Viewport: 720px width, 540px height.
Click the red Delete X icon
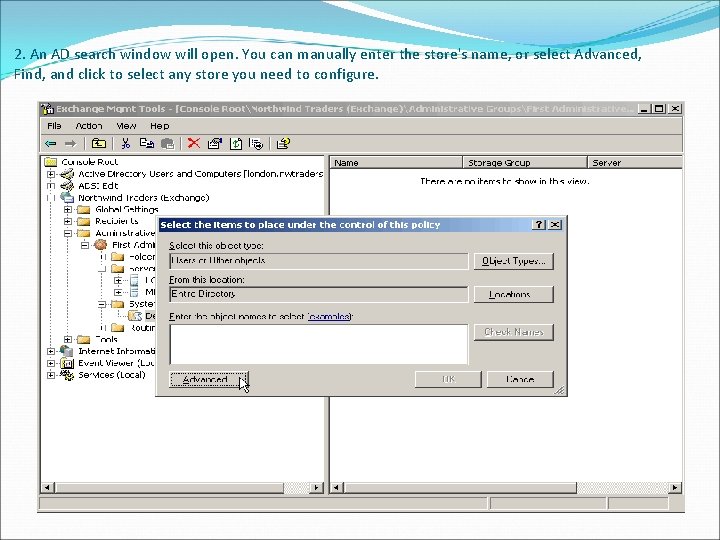click(x=194, y=144)
